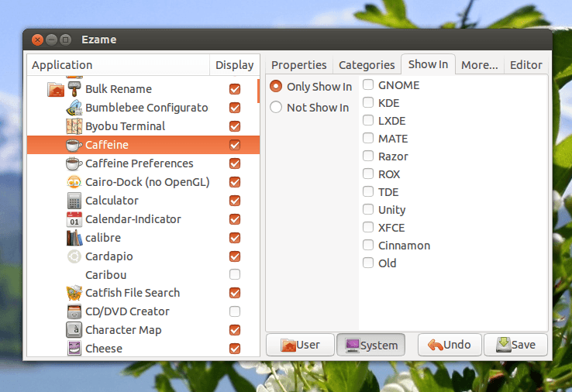Enable display checkbox for Caribou
This screenshot has height=392, width=572.
pos(235,274)
